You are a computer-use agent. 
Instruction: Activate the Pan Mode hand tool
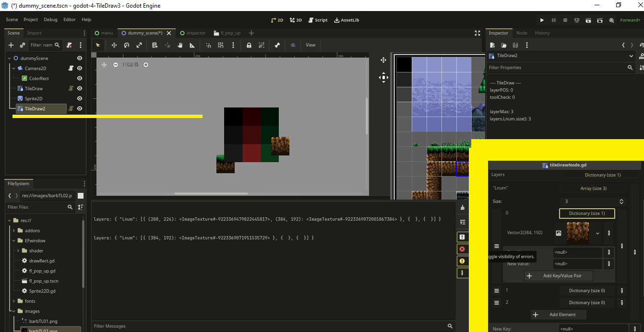[x=180, y=45]
